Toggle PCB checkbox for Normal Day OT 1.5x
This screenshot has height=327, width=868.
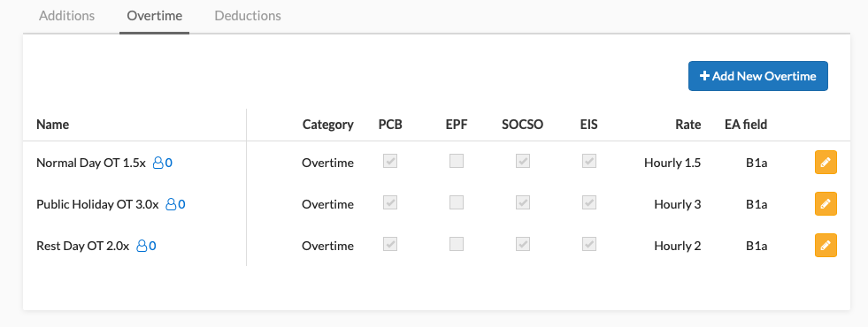(390, 161)
